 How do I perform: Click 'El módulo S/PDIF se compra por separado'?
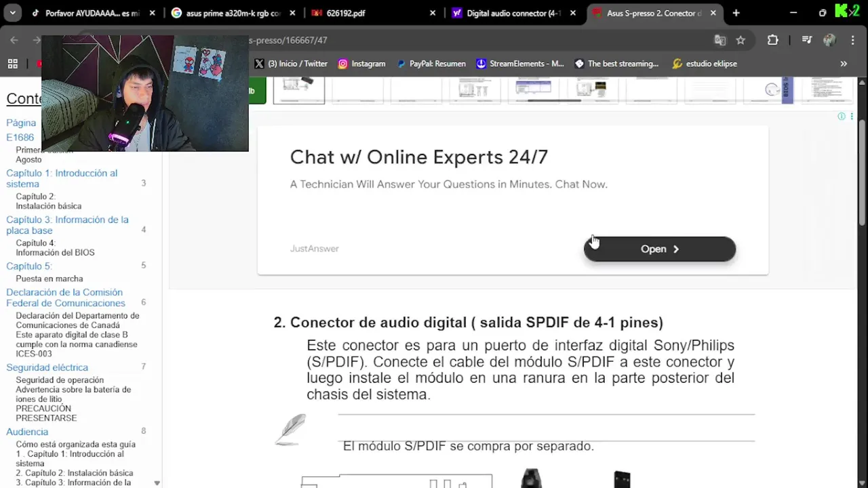coord(468,446)
